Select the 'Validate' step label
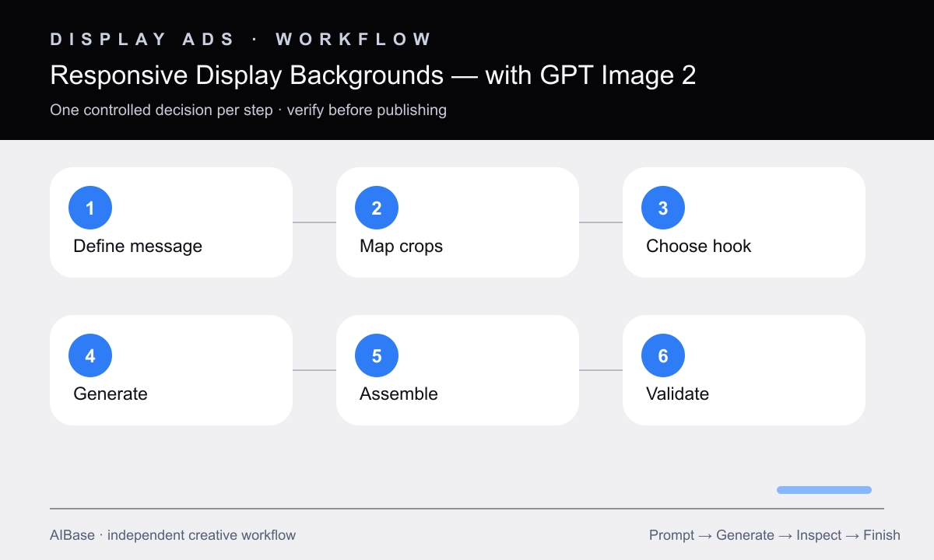This screenshot has height=560, width=934. (677, 394)
